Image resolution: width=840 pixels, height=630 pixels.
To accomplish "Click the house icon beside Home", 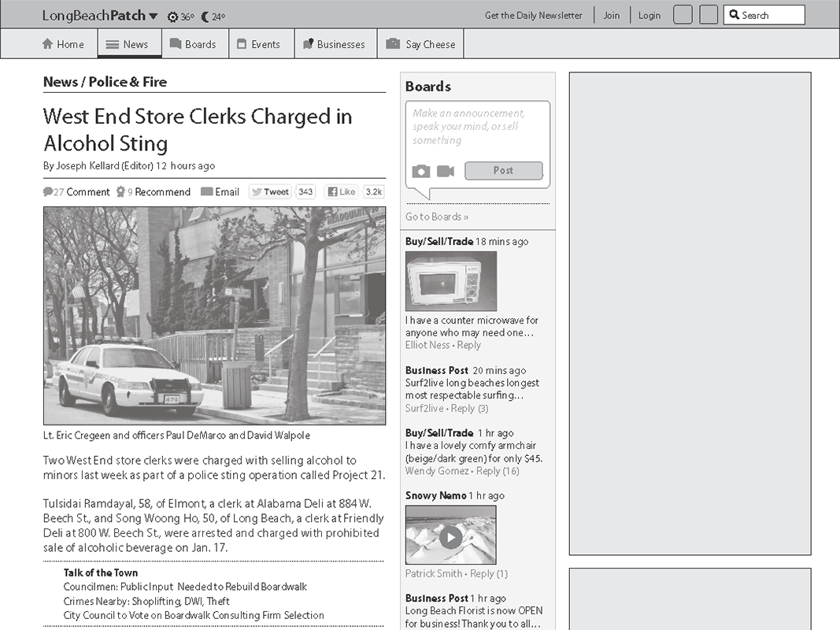I will [48, 44].
